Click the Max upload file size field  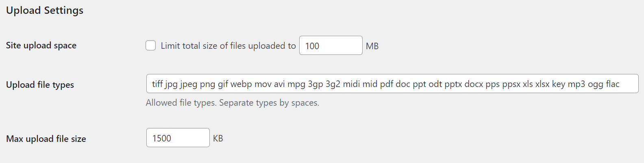click(x=178, y=138)
